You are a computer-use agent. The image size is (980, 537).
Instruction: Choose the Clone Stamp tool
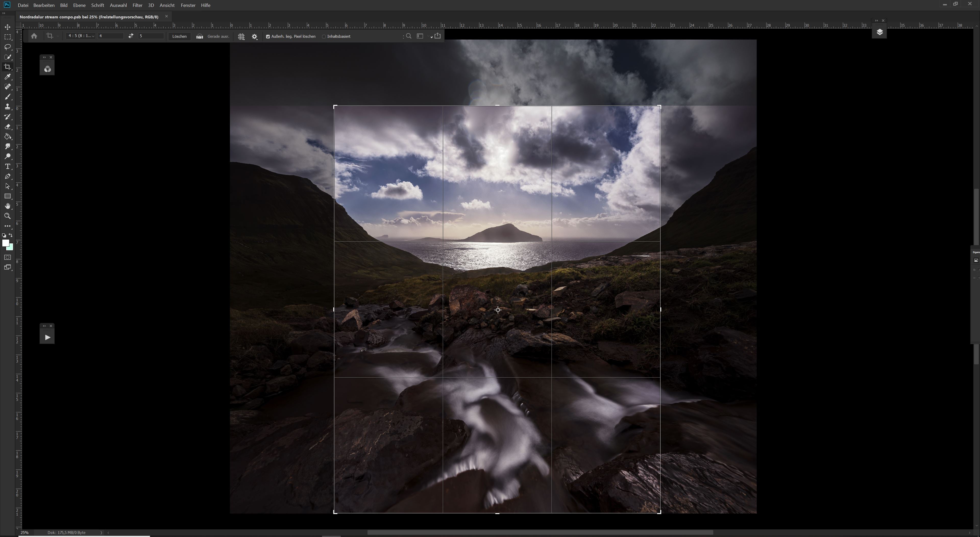click(8, 106)
